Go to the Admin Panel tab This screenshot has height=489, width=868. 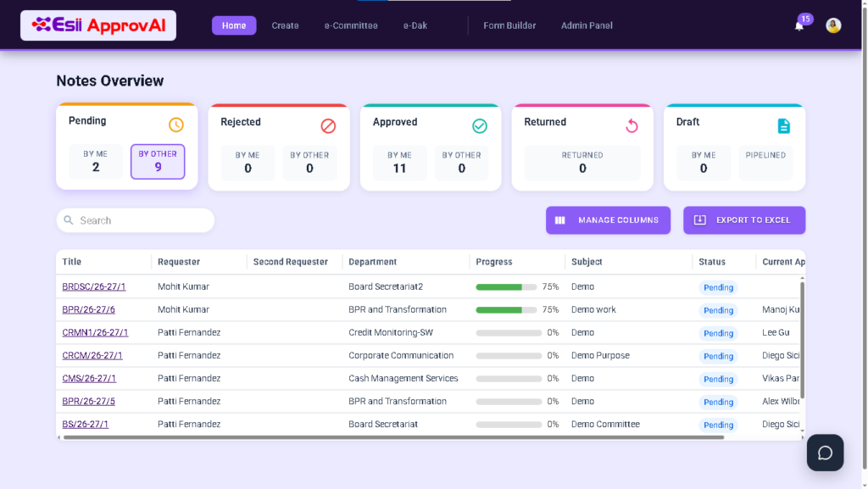pyautogui.click(x=587, y=25)
